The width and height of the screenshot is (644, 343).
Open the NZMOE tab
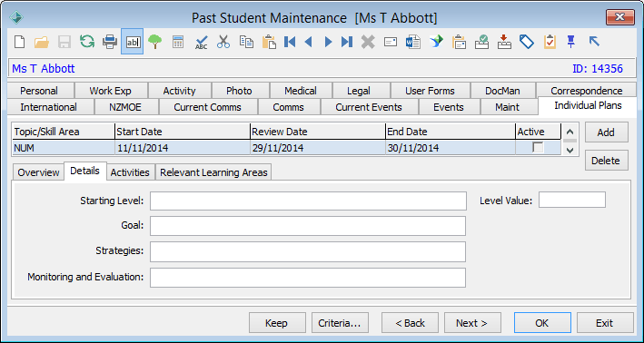pos(125,107)
